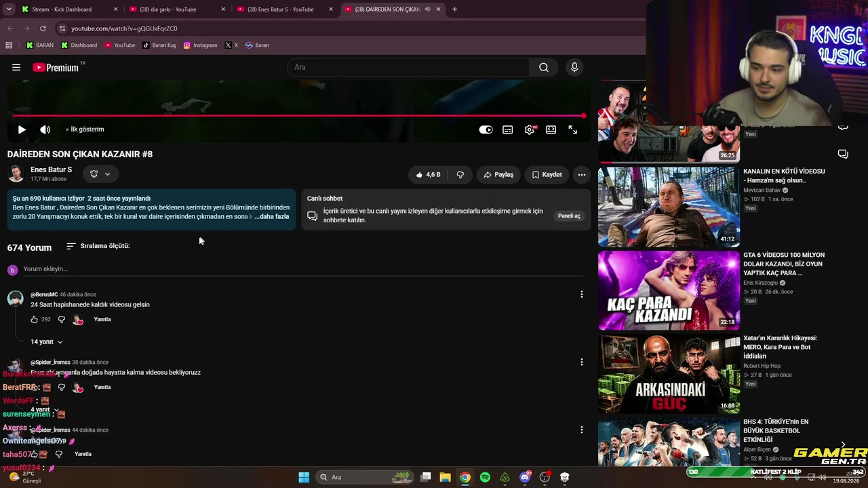Reply to the @BerusMC comment
The image size is (868, 488).
tap(102, 319)
